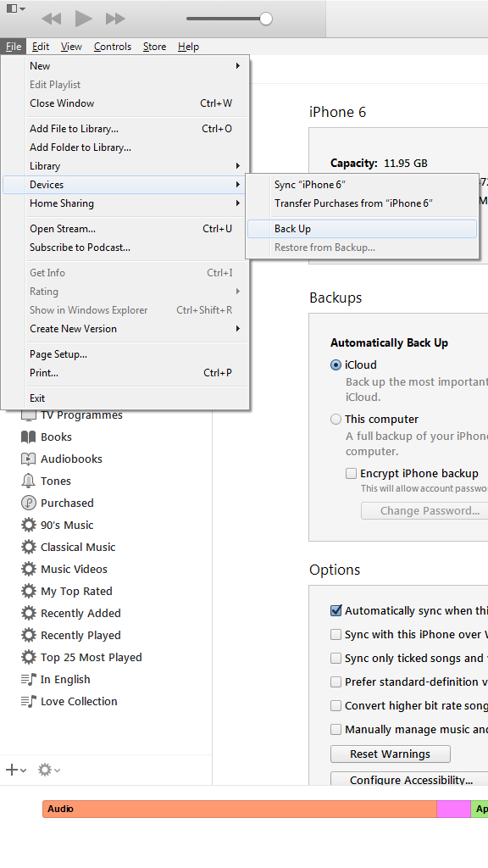The width and height of the screenshot is (488, 868).
Task: Click the Recently Played gear icon
Action: click(28, 635)
